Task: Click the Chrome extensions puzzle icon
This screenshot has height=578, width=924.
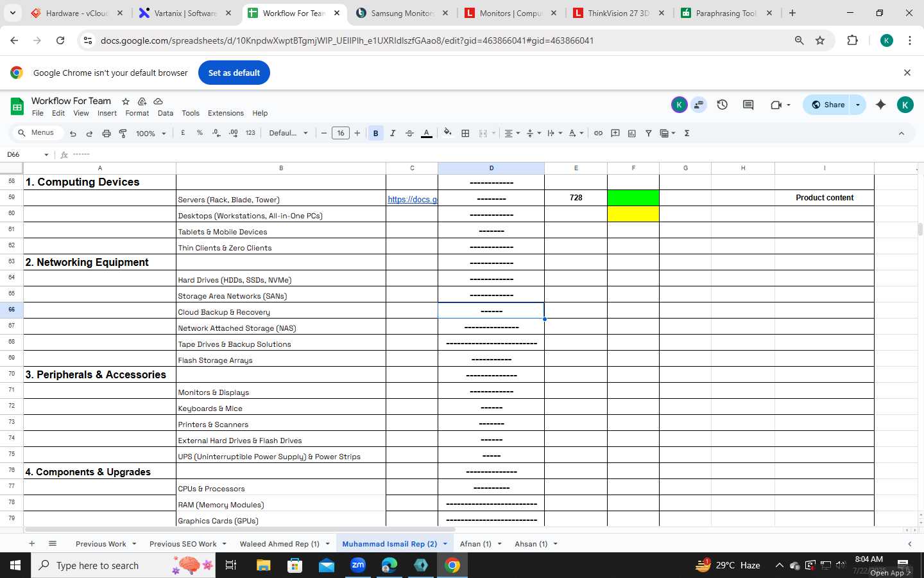Action: click(x=852, y=40)
